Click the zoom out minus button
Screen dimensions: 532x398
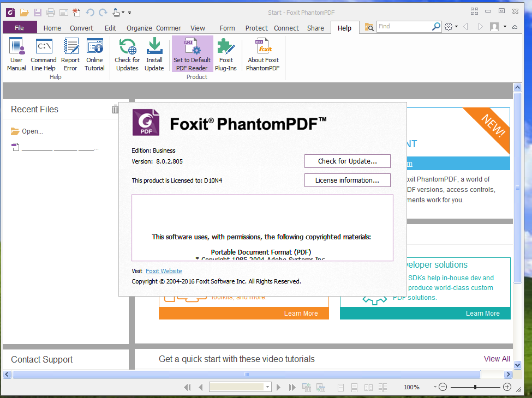tap(443, 387)
